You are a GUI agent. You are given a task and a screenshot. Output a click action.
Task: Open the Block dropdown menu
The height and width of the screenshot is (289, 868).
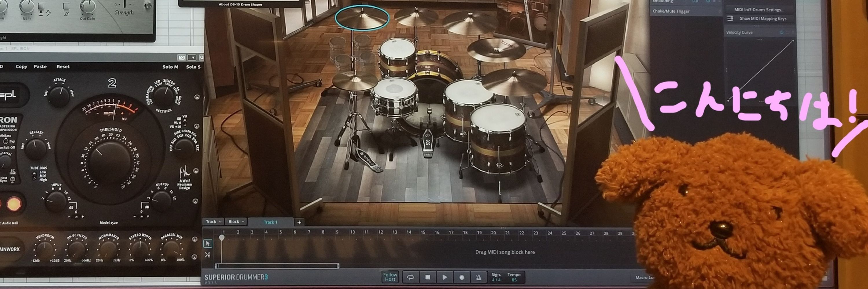236,221
